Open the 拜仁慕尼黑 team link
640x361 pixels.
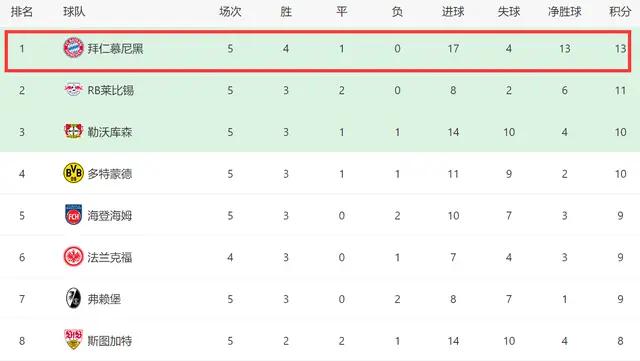[x=115, y=49]
